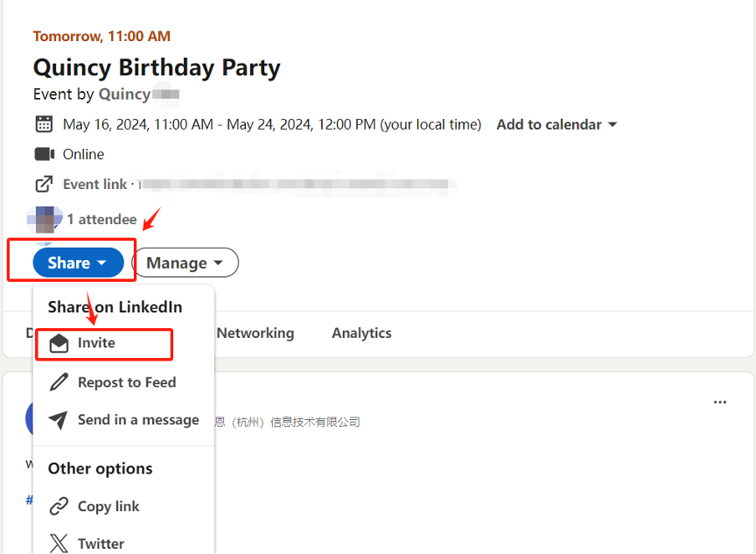This screenshot has height=554, width=756.
Task: Click the chain Copy link icon
Action: (x=59, y=506)
